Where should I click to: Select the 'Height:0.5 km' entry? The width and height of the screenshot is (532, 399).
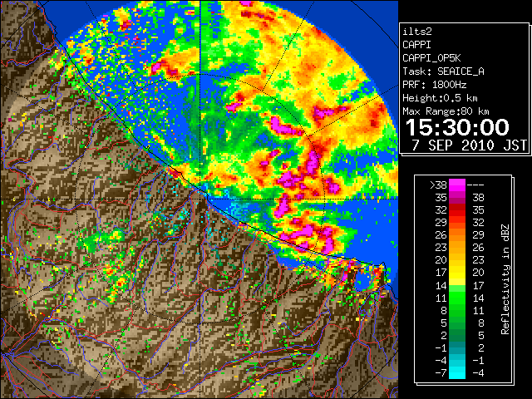[440, 98]
